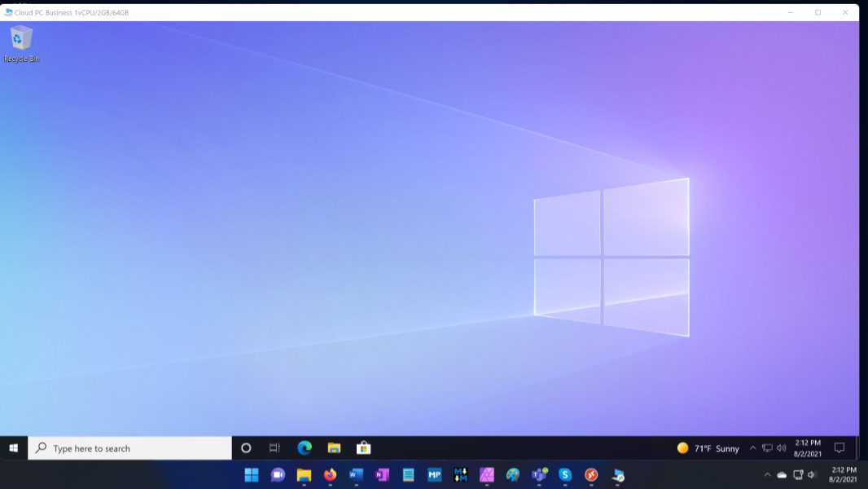The height and width of the screenshot is (489, 868).
Task: Open Windows 10 Start menu in Cloud PC
Action: tap(14, 448)
